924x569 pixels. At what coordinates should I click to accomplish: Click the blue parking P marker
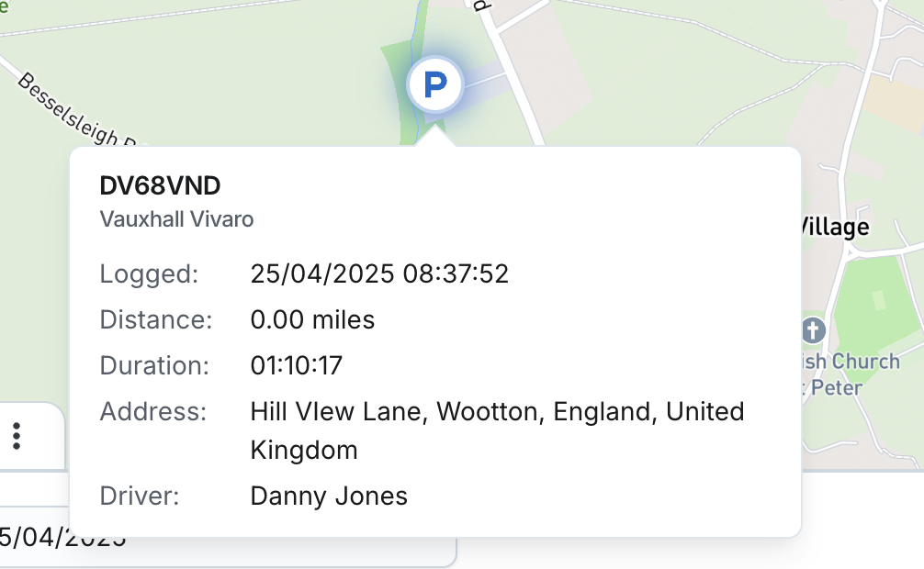[435, 86]
